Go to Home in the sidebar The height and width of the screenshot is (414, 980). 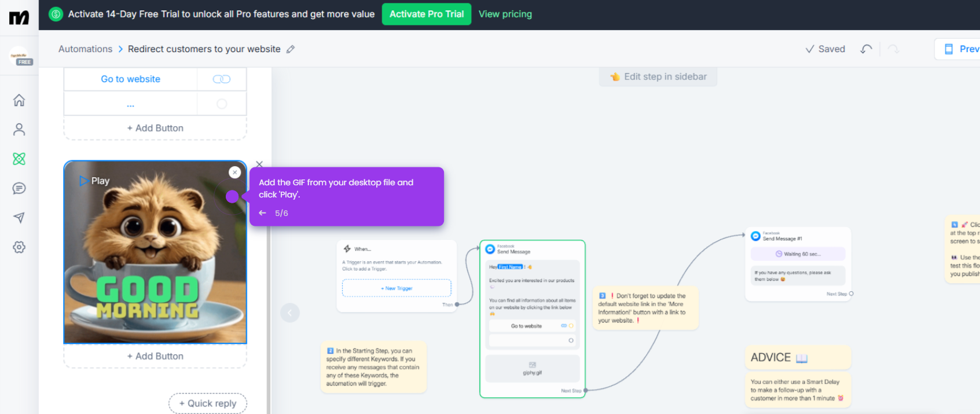click(19, 100)
